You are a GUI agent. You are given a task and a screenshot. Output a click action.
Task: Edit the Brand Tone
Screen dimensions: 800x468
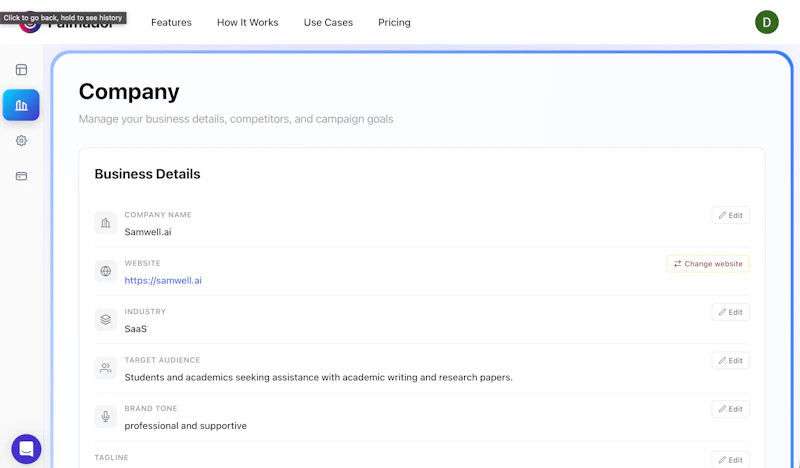pyautogui.click(x=731, y=409)
